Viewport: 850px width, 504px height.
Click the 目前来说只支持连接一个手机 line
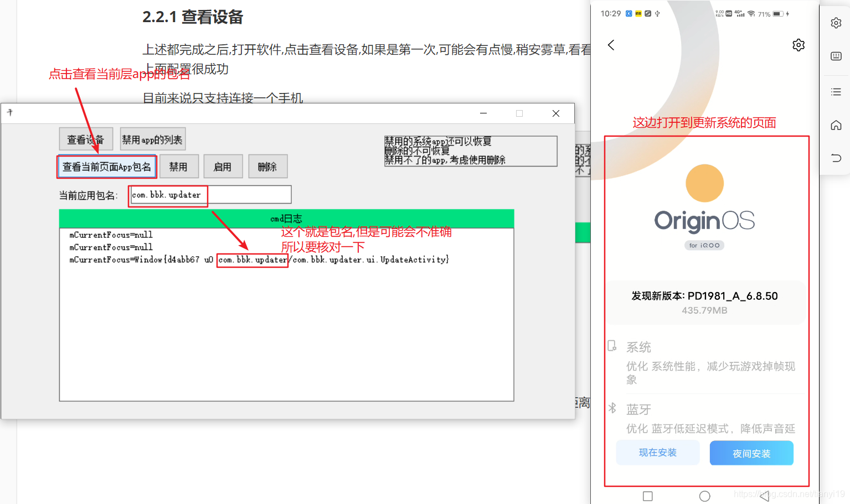tap(223, 98)
